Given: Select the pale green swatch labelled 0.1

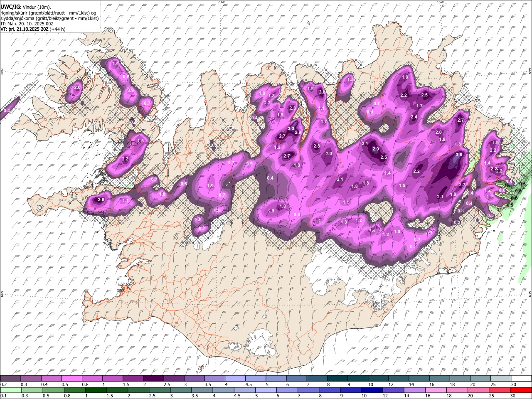Looking at the screenshot, I should [11, 390].
